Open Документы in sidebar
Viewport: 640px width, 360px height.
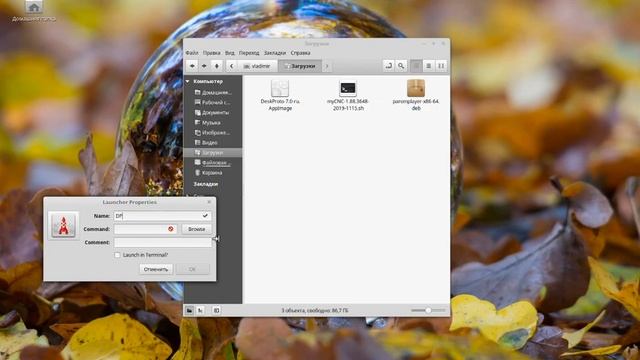click(x=213, y=112)
